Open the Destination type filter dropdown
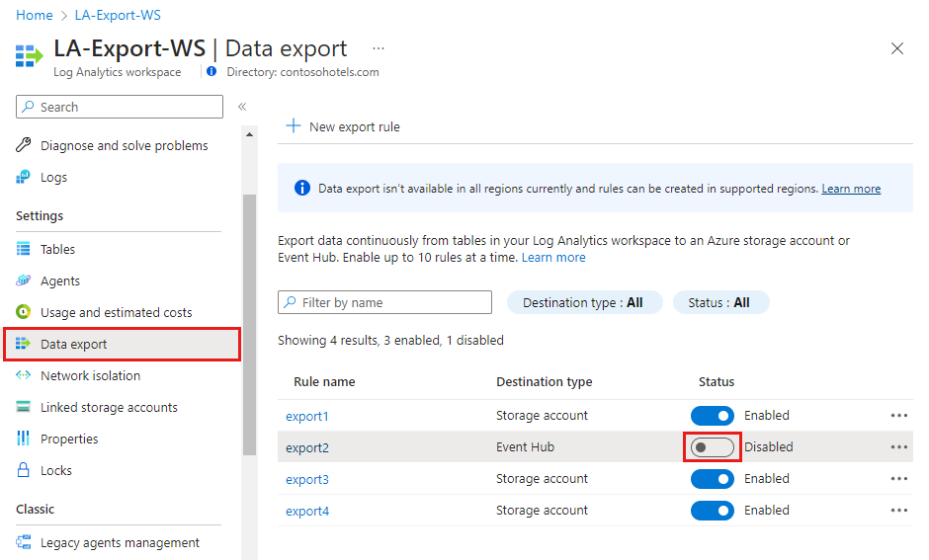Viewport: 929px width, 560px height. (582, 303)
